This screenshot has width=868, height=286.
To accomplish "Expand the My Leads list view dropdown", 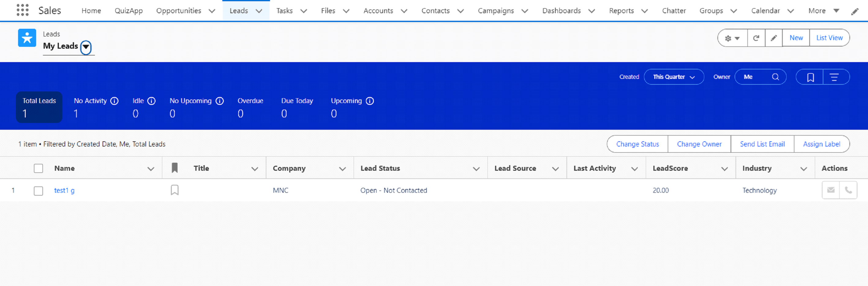I will (86, 47).
